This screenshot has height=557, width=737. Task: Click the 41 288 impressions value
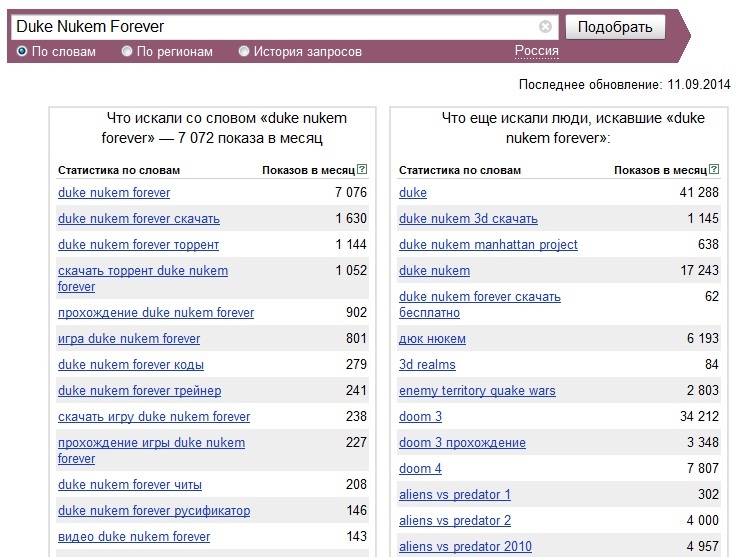[x=699, y=192]
